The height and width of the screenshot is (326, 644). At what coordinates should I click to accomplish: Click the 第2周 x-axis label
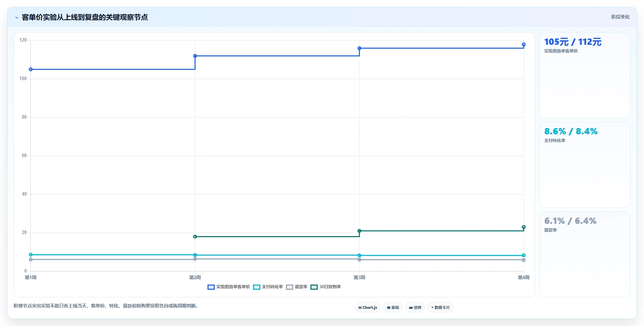[x=195, y=277]
